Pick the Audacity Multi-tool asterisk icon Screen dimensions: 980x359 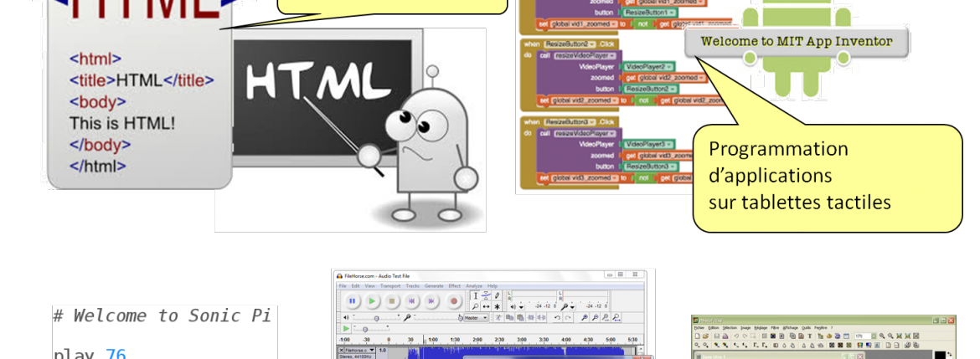498,306
